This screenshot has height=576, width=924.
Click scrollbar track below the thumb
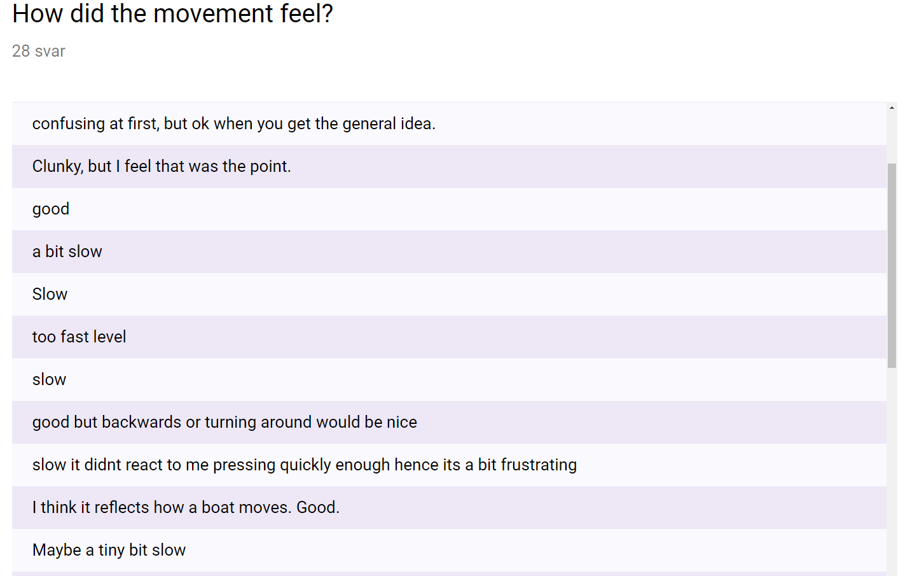(892, 471)
